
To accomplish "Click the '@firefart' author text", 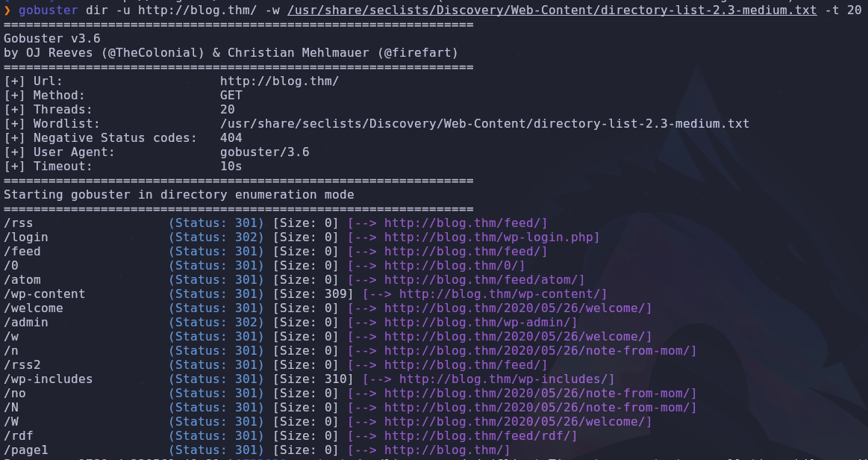I will (418, 53).
